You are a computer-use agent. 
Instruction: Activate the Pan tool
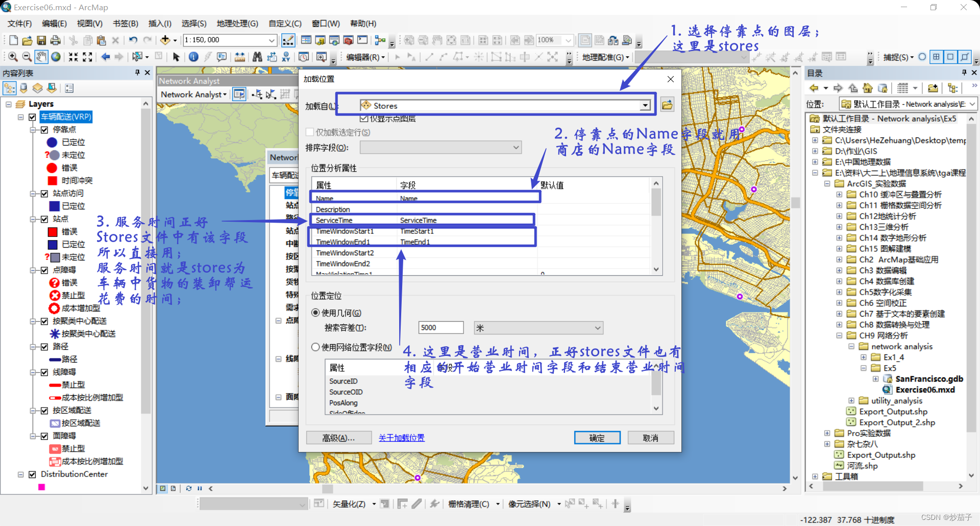pyautogui.click(x=41, y=57)
